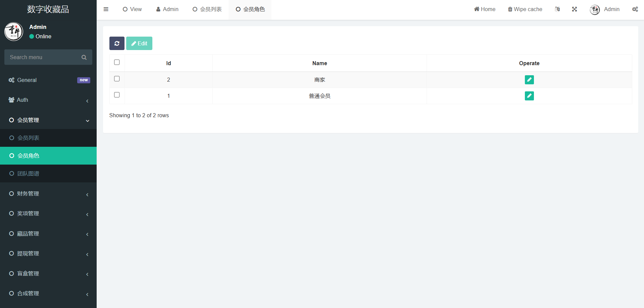The image size is (644, 308).
Task: Click edit pencil icon for 商家 row
Action: click(529, 80)
